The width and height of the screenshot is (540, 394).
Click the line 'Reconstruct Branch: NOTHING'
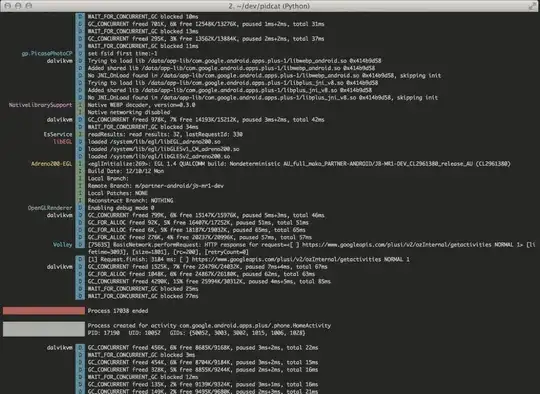(x=131, y=200)
